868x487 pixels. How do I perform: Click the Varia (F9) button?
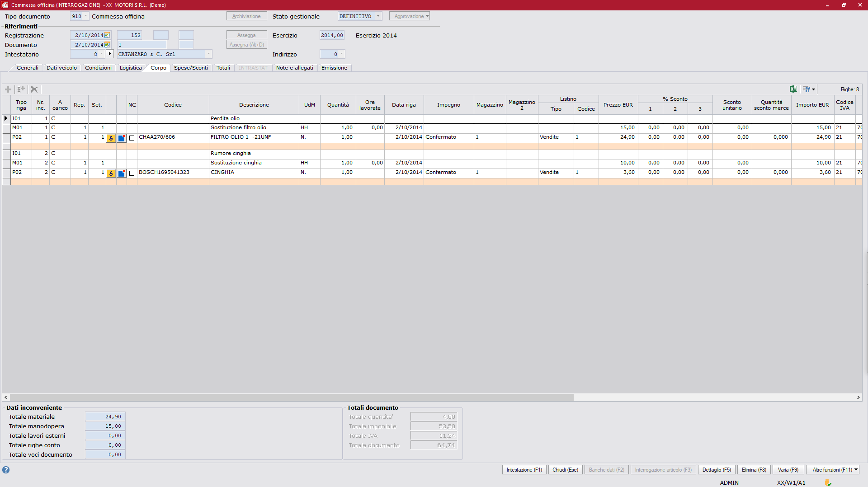pyautogui.click(x=788, y=470)
